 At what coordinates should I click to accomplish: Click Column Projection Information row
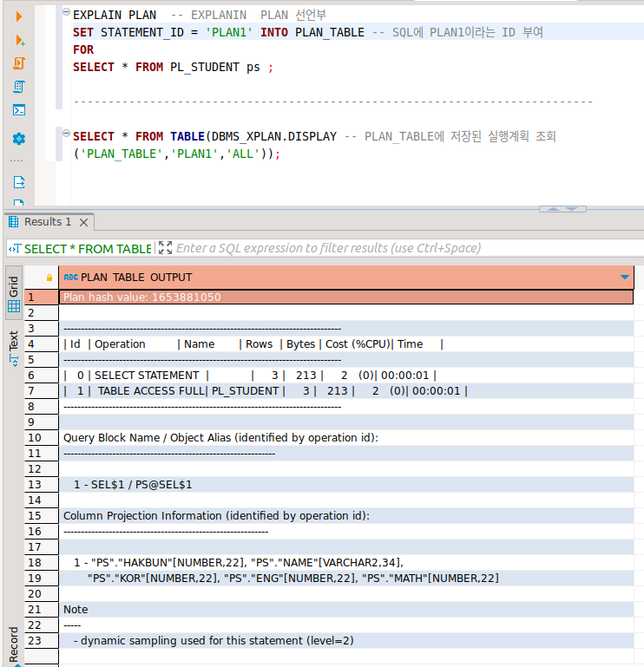point(346,515)
